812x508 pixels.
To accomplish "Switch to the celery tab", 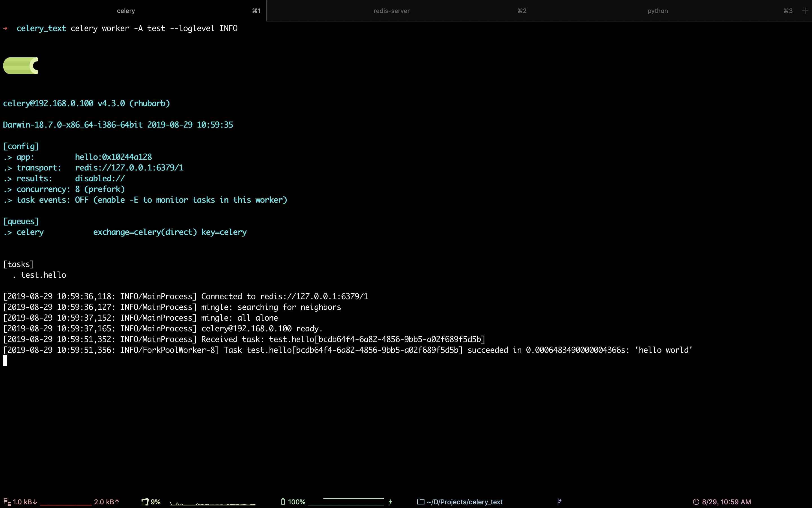I will 133,11.
